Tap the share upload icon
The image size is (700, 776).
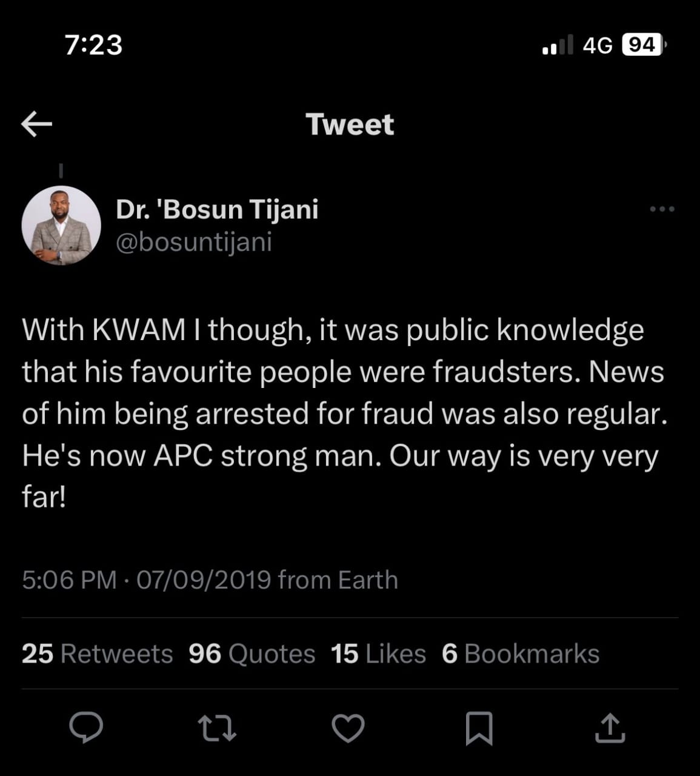[610, 727]
